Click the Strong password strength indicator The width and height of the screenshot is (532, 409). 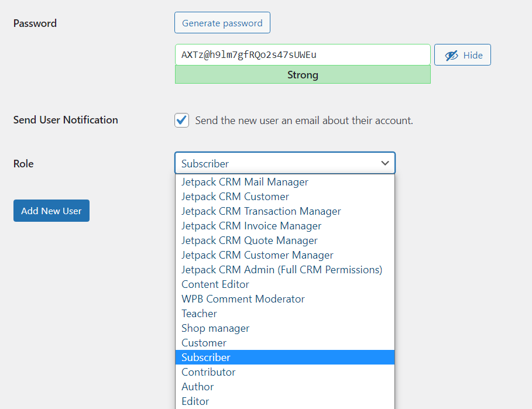303,75
